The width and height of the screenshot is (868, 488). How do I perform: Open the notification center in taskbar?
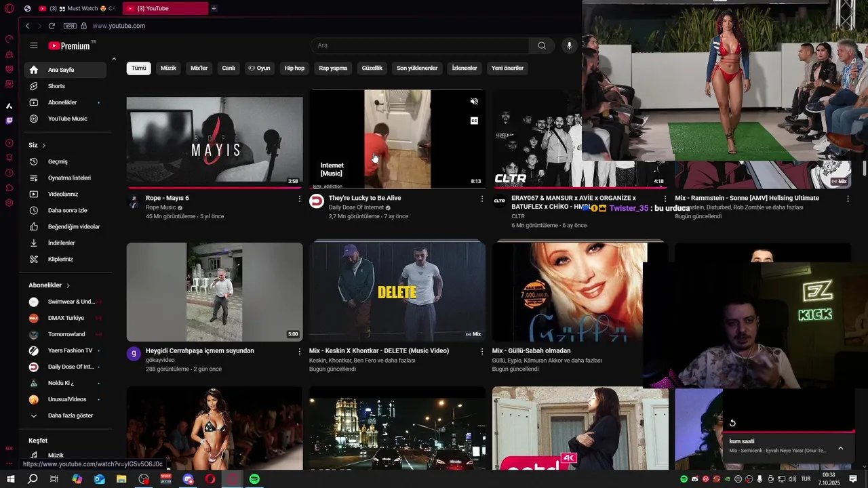pos(854,479)
